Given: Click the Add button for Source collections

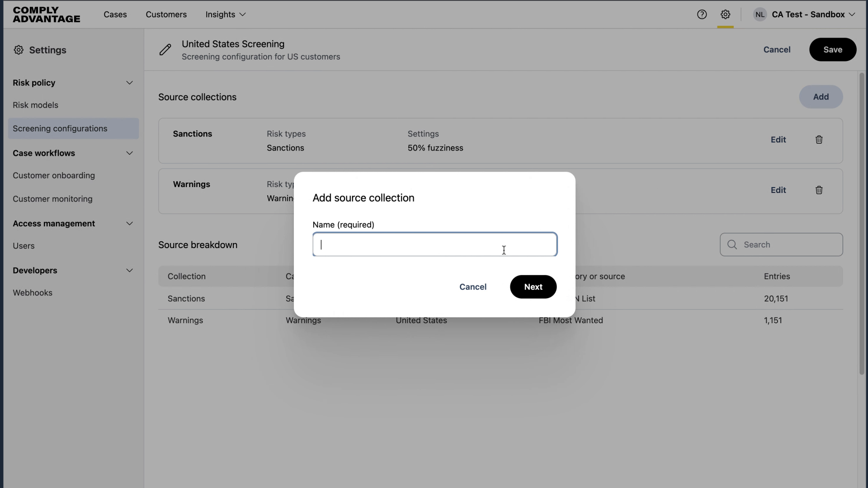Looking at the screenshot, I should tap(821, 97).
